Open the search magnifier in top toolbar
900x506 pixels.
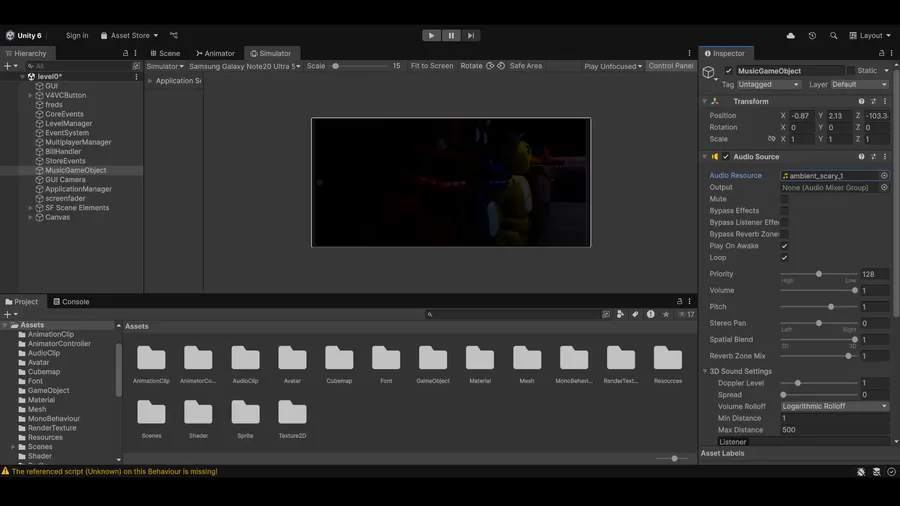tap(833, 36)
